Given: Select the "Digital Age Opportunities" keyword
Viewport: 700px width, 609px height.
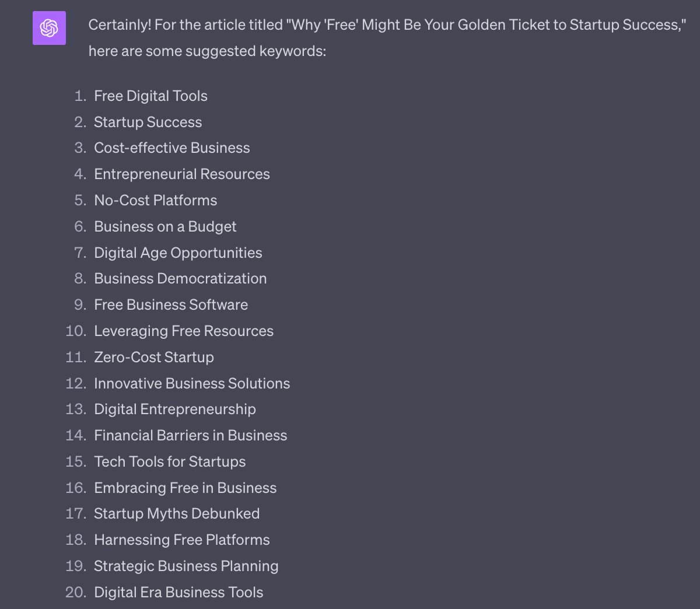Looking at the screenshot, I should click(178, 253).
